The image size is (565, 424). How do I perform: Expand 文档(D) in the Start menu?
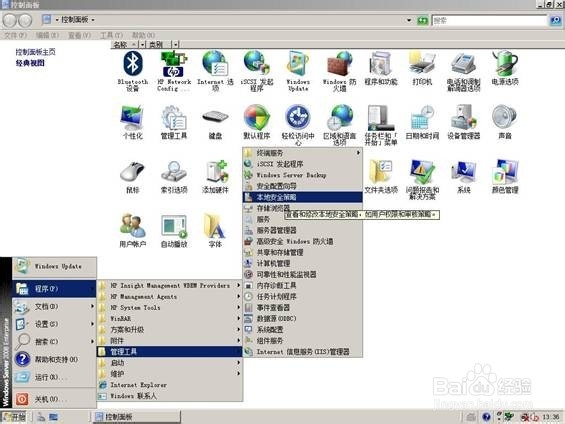(x=54, y=307)
